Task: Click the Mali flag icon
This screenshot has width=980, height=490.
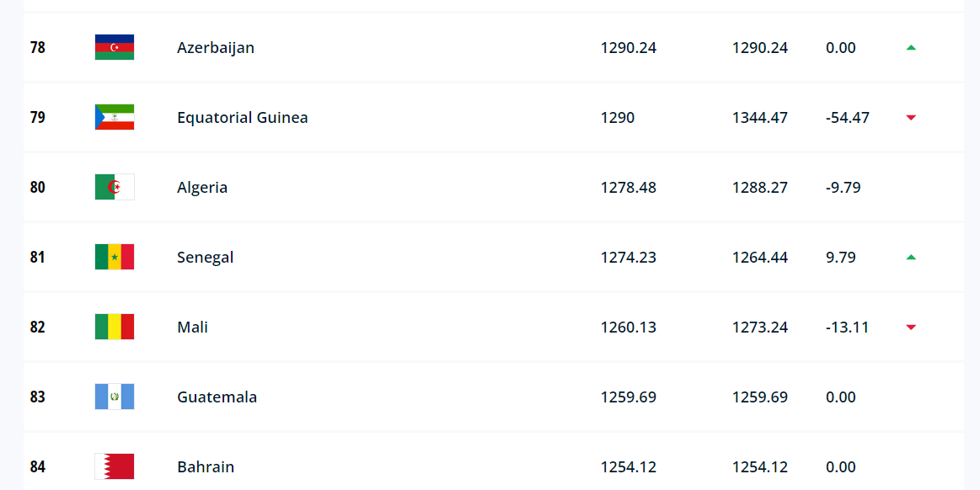Action: 115,327
